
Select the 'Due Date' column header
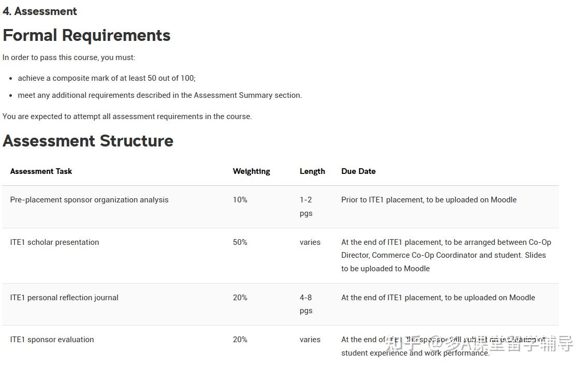point(358,171)
